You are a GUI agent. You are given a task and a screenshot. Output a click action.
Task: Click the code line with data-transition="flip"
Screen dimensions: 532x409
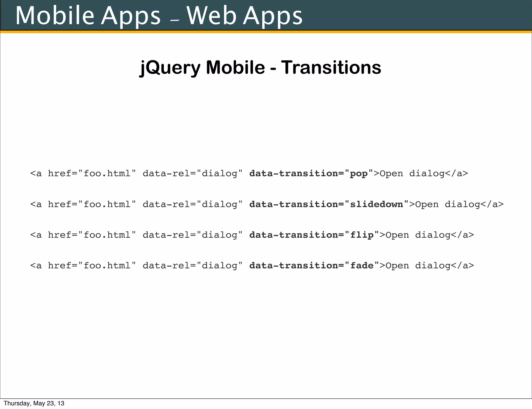tap(252, 235)
